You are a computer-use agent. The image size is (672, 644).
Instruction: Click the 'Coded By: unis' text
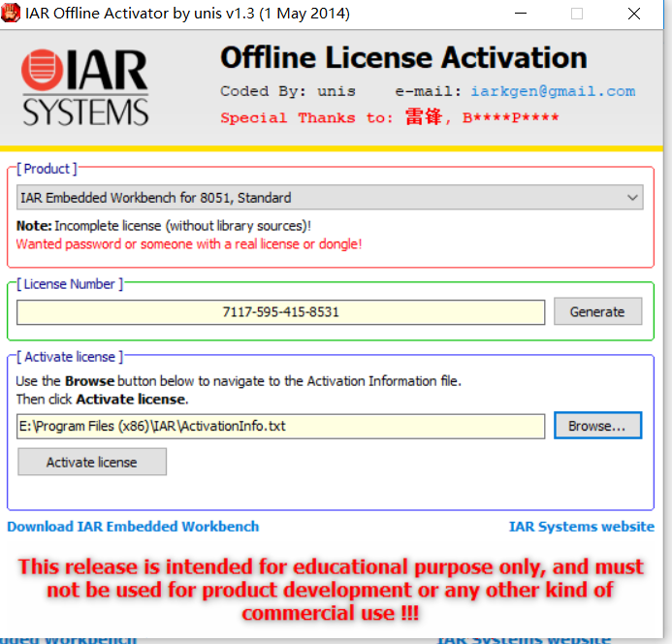pyautogui.click(x=288, y=91)
